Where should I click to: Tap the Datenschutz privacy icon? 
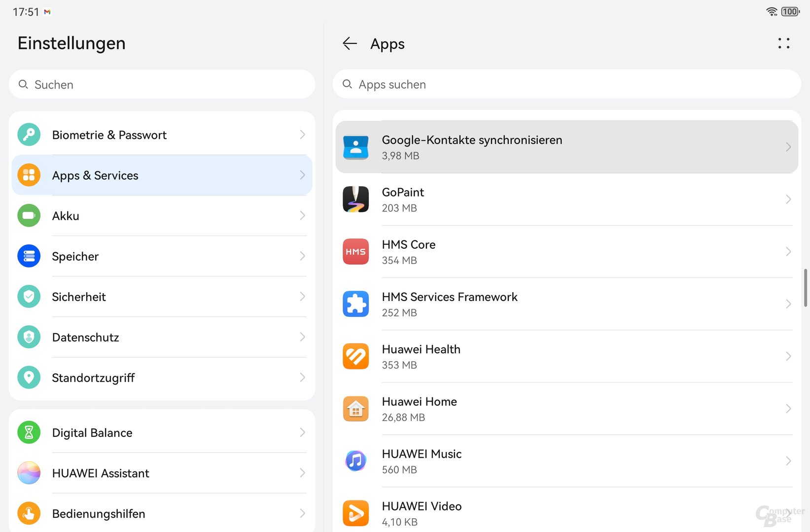click(29, 337)
